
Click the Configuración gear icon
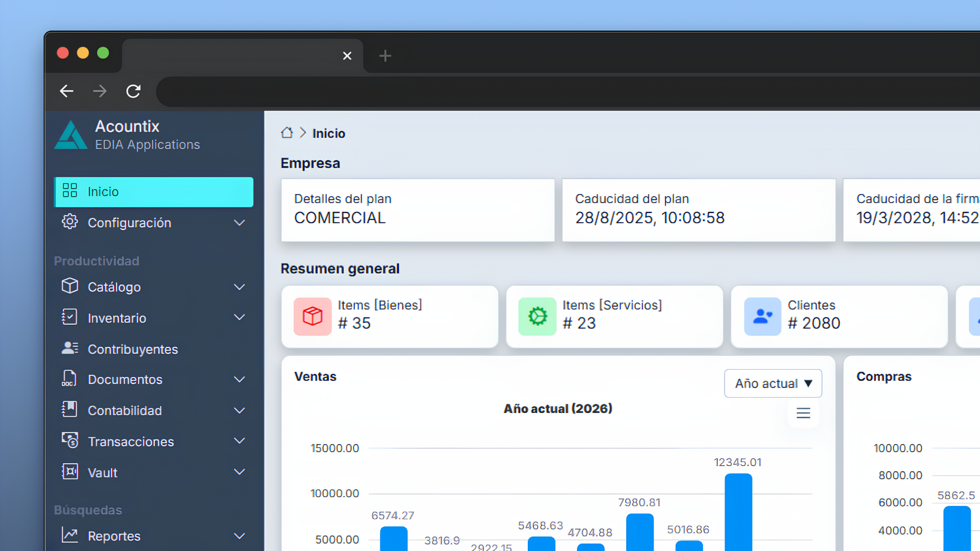pyautogui.click(x=70, y=222)
